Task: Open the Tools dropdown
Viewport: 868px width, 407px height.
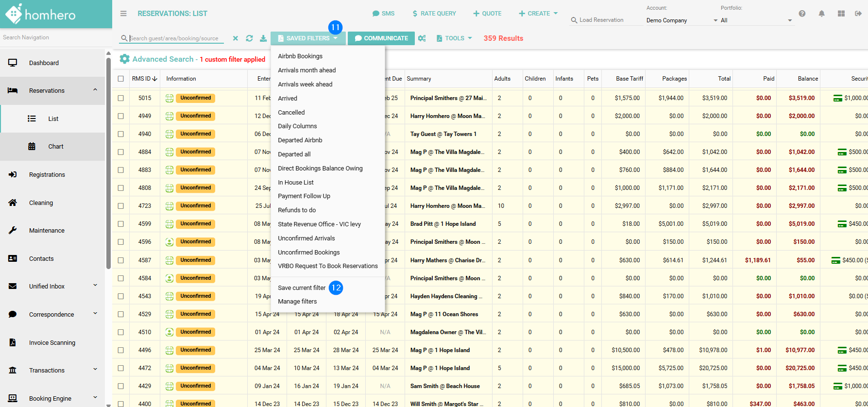Action: point(454,38)
